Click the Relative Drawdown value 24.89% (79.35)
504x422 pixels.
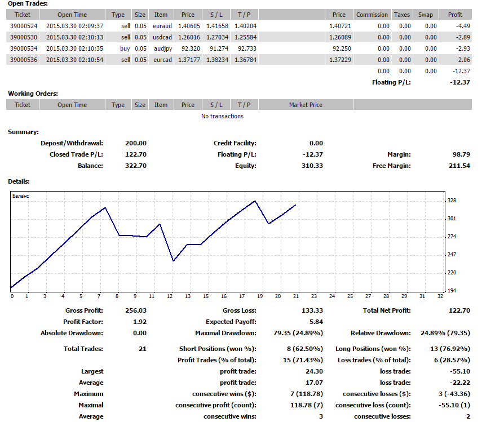[x=445, y=333]
